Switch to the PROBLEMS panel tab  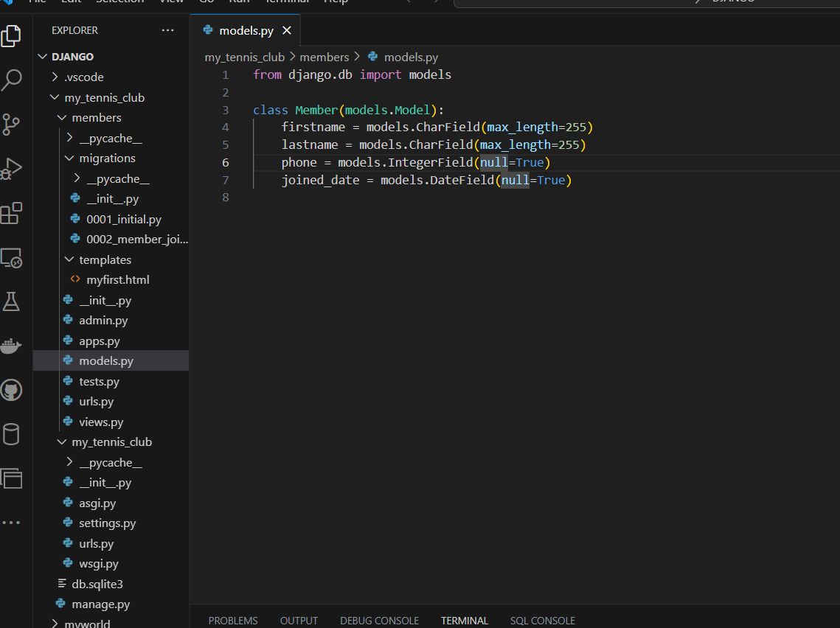(233, 621)
